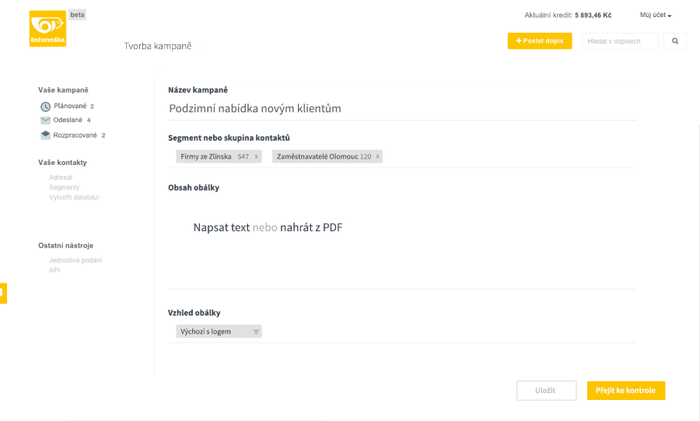The image size is (700, 421).
Task: Remove the Firmy ze Zlínska segment tag
Action: (256, 157)
